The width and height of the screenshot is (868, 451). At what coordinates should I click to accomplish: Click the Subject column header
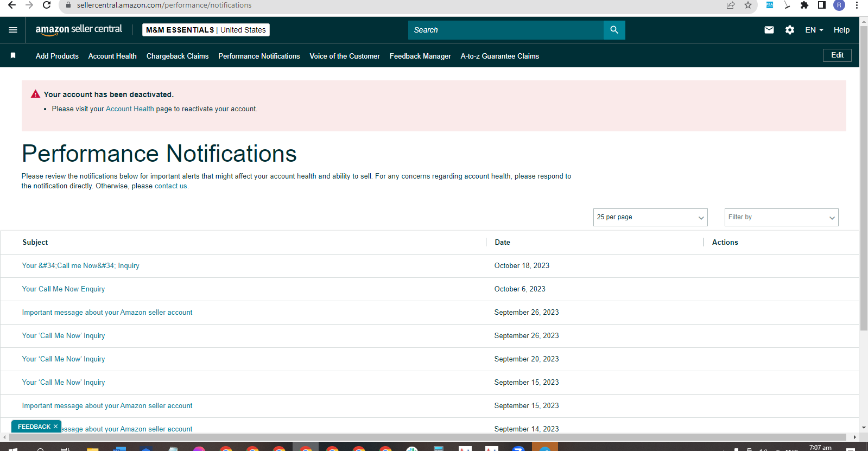click(35, 242)
